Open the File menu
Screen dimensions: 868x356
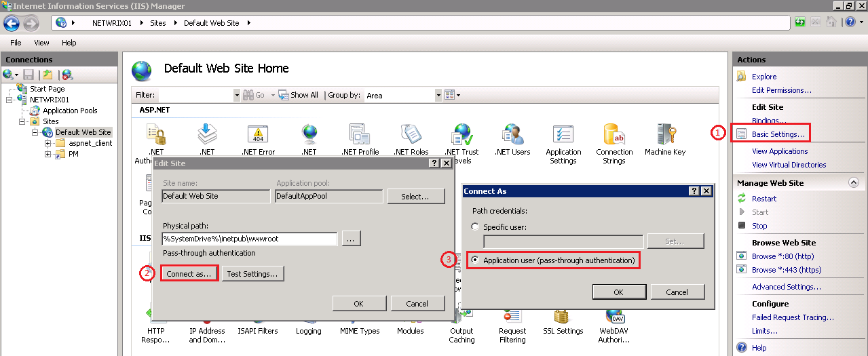pos(16,43)
